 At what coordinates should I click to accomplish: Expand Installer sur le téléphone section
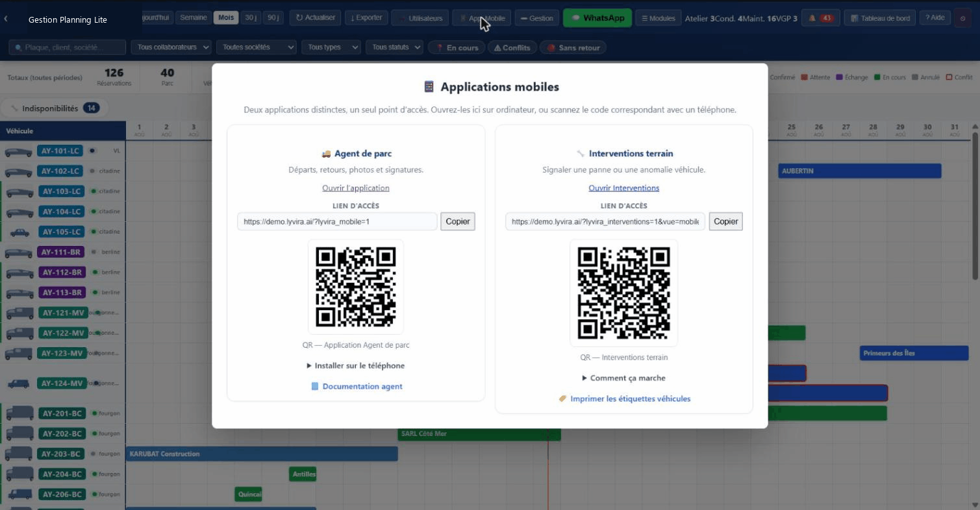[356, 365]
